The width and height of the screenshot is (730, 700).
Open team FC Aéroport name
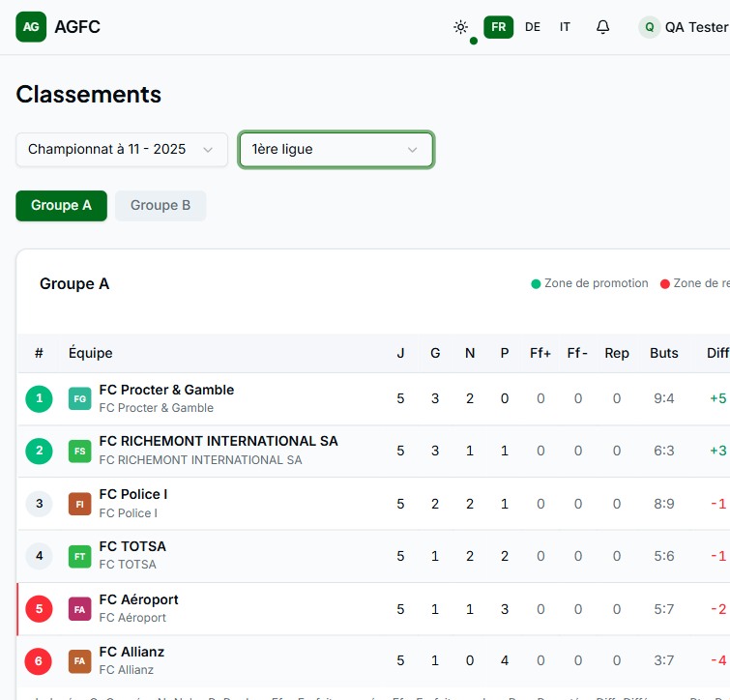(138, 599)
